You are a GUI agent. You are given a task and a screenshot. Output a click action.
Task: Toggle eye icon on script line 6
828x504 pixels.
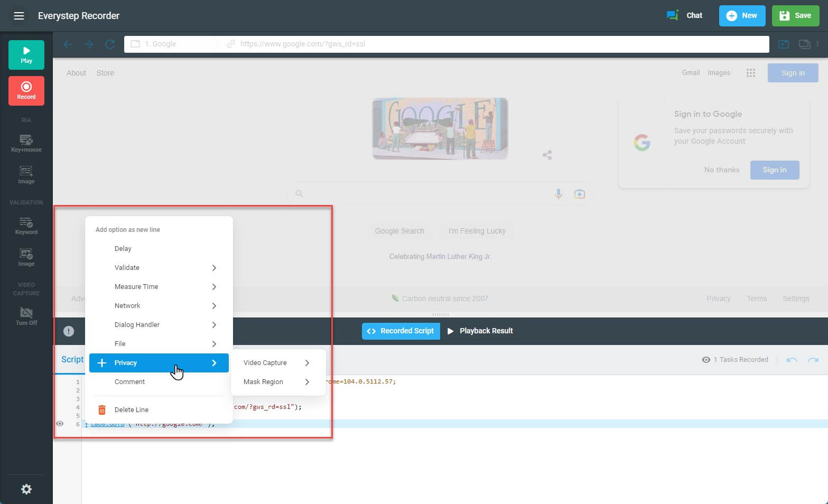(x=60, y=424)
